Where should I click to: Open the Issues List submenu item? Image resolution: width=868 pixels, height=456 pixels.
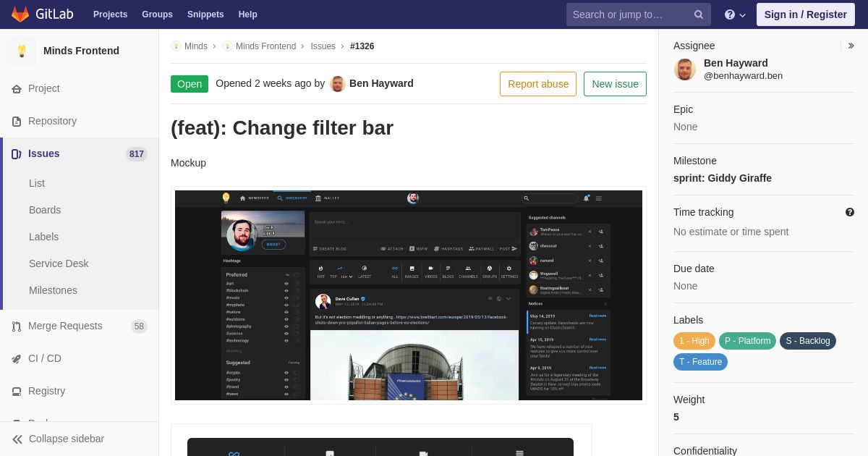tap(37, 183)
